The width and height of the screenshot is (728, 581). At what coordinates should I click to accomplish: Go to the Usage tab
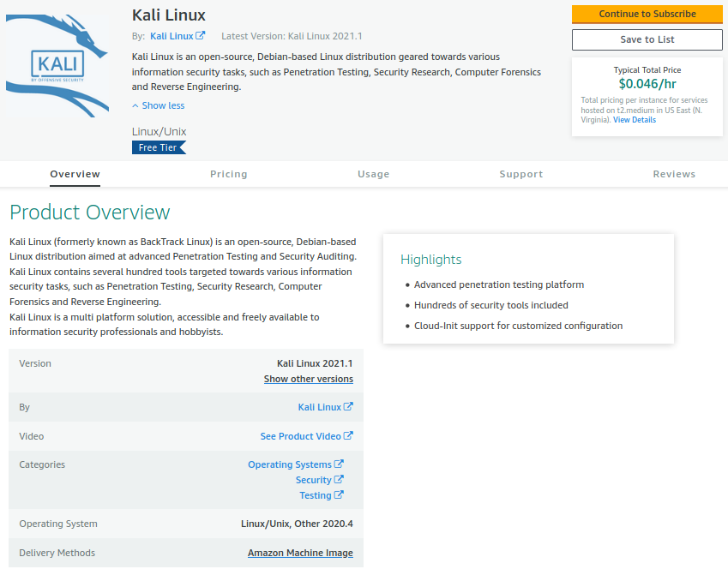click(373, 174)
